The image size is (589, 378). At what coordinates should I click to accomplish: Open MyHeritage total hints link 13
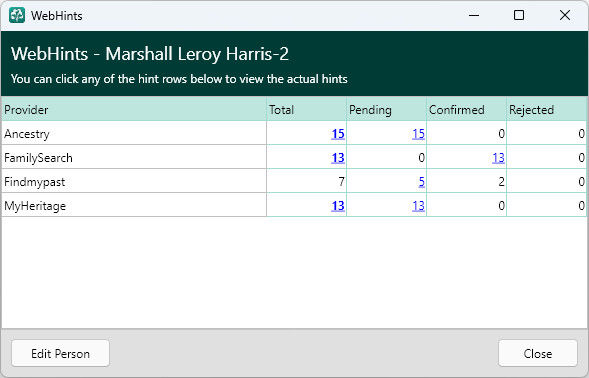click(x=338, y=206)
